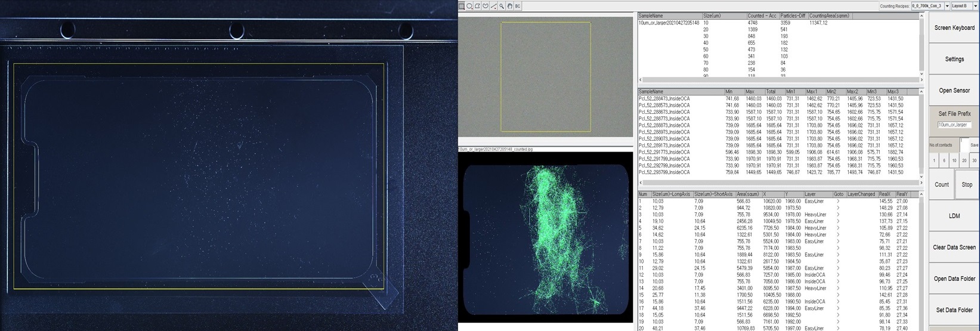Select the polygon region tool
This screenshot has height=331, width=980.
coord(478,6)
